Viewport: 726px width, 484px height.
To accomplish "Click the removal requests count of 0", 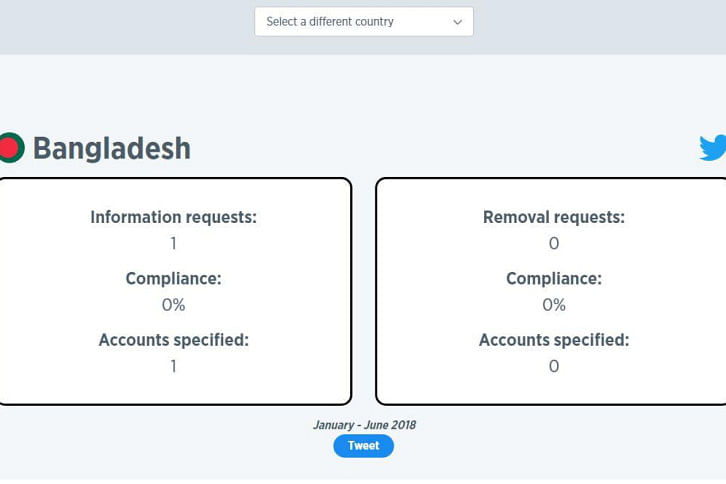I will (x=554, y=243).
